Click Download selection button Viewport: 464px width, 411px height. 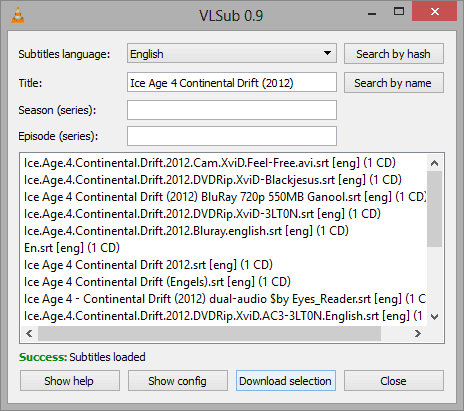286,381
